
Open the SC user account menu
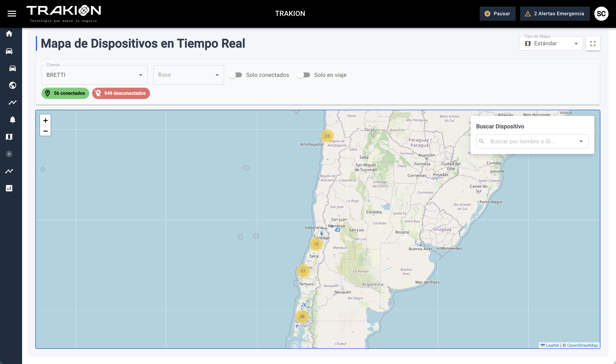point(601,13)
